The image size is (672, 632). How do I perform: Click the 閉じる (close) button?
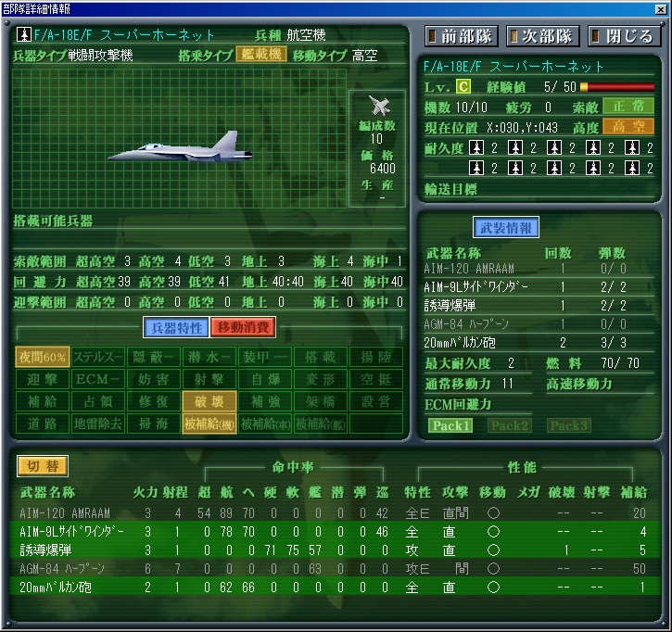(624, 36)
